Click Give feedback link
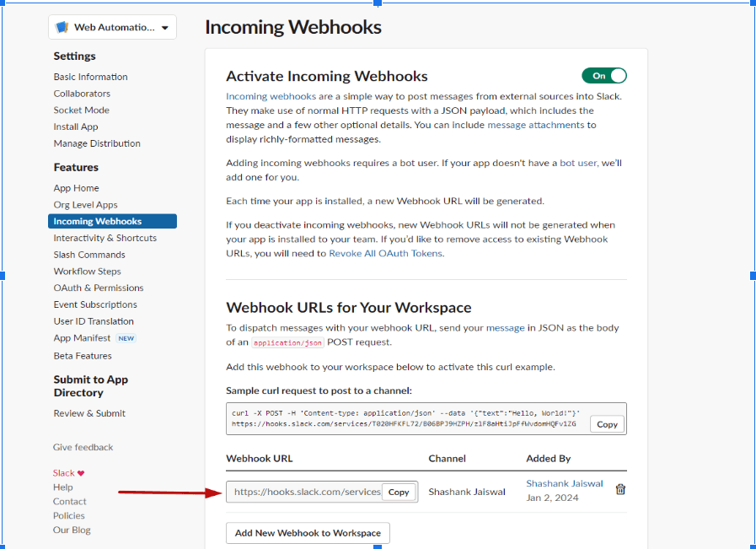This screenshot has width=756, height=549. pos(83,447)
